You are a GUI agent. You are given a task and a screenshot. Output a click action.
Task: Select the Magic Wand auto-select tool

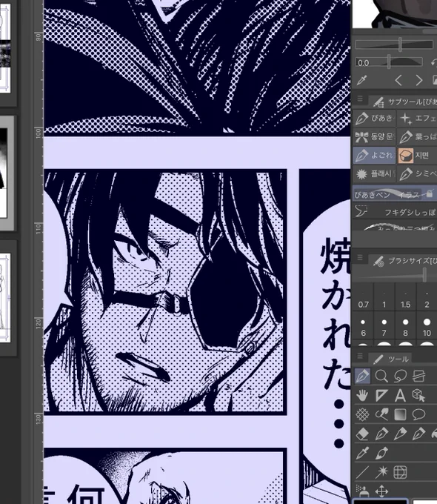pos(381,472)
